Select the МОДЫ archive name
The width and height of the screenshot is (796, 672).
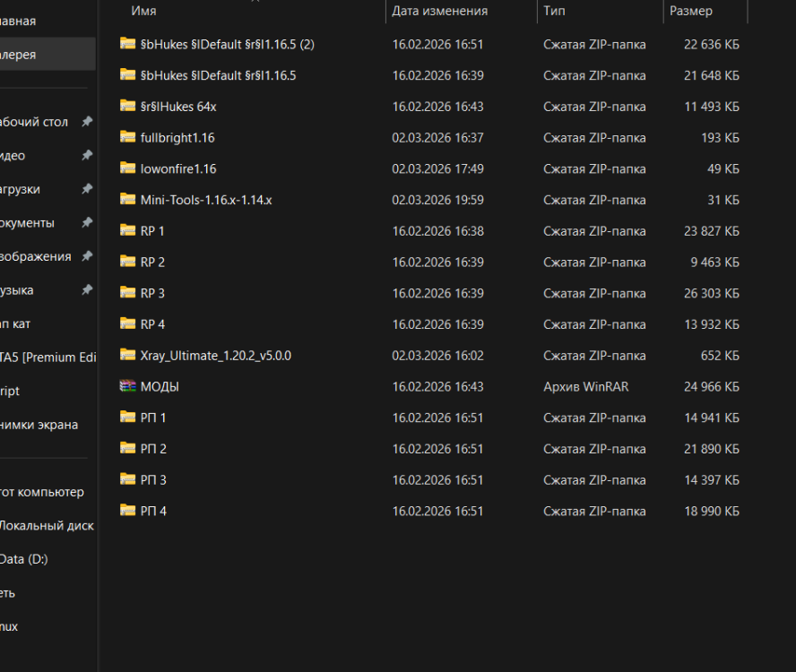pos(160,387)
